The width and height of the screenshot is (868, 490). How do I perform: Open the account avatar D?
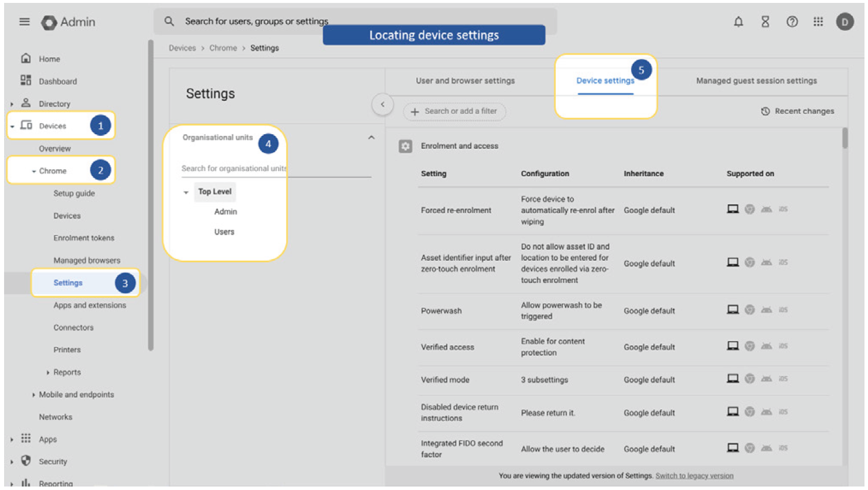(845, 22)
